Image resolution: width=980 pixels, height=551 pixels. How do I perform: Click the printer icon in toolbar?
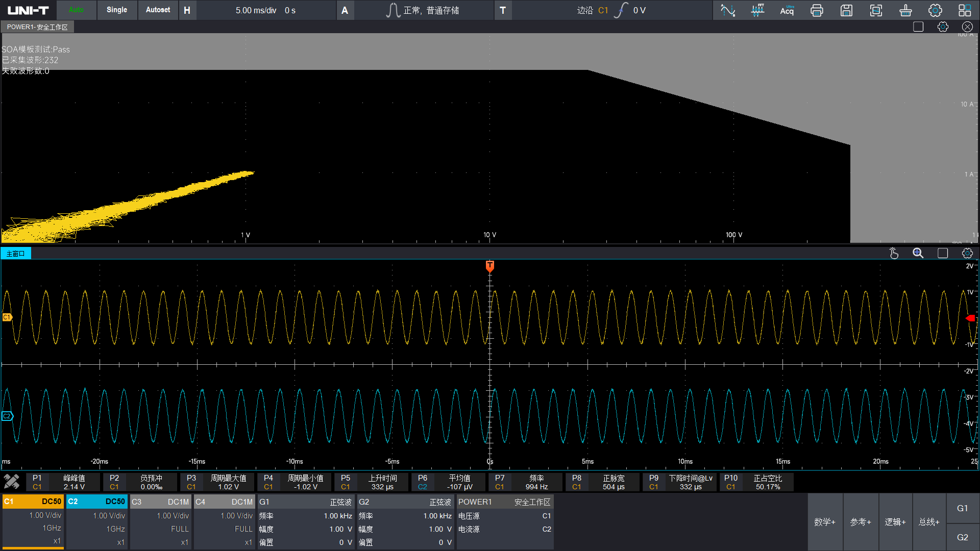coord(817,10)
